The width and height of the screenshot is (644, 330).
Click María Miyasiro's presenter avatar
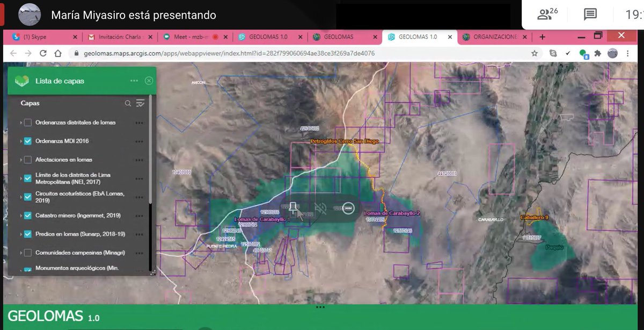(x=28, y=15)
